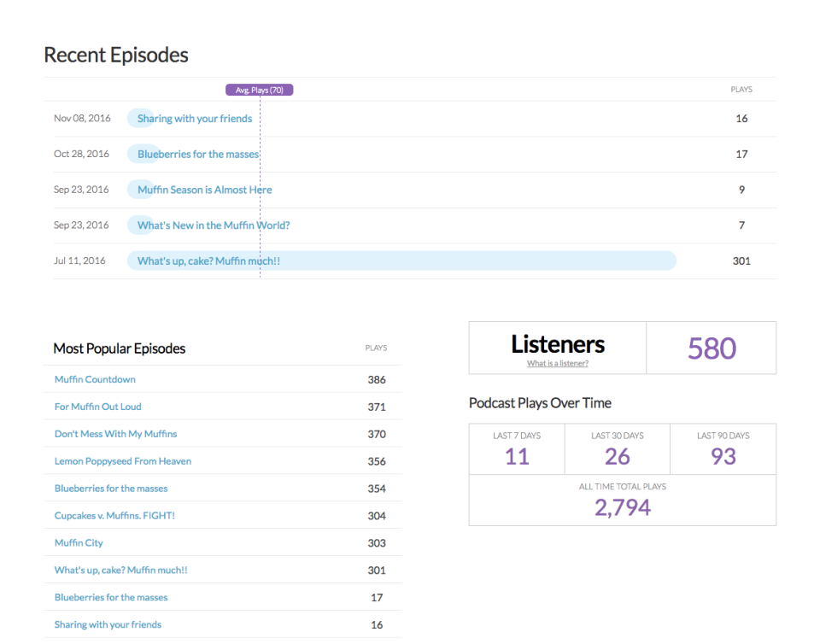
Task: Open 'Lemon Poppyseed From Heaven' episode
Action: 122,461
